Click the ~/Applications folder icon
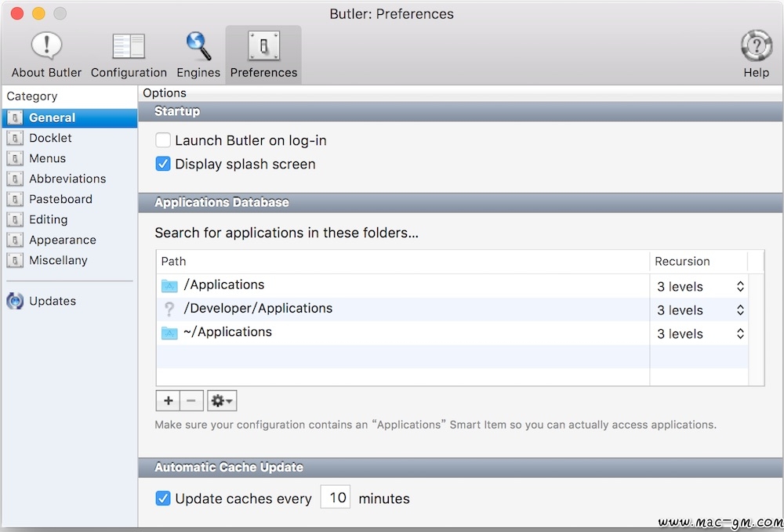Image resolution: width=784 pixels, height=532 pixels. click(x=169, y=333)
